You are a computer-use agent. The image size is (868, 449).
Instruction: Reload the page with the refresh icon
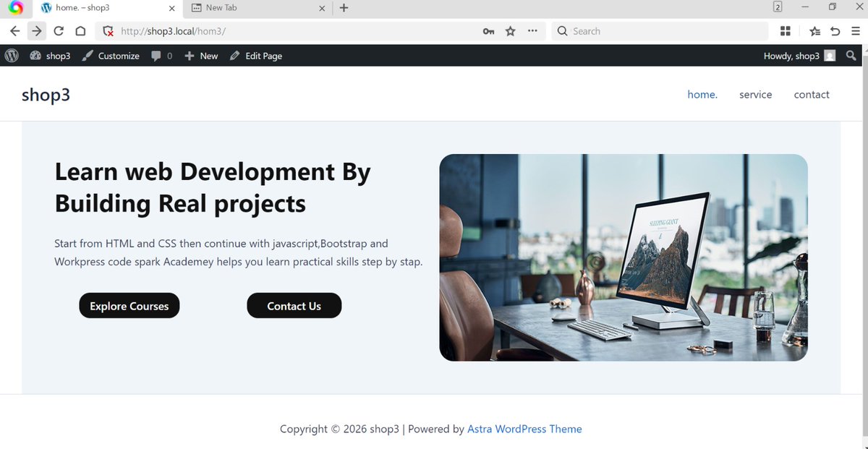point(59,31)
